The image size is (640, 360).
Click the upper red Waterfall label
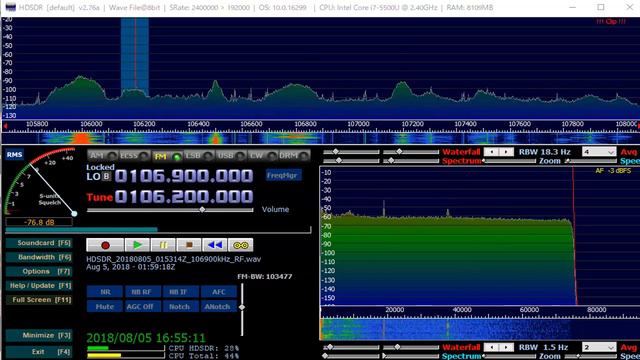(461, 152)
